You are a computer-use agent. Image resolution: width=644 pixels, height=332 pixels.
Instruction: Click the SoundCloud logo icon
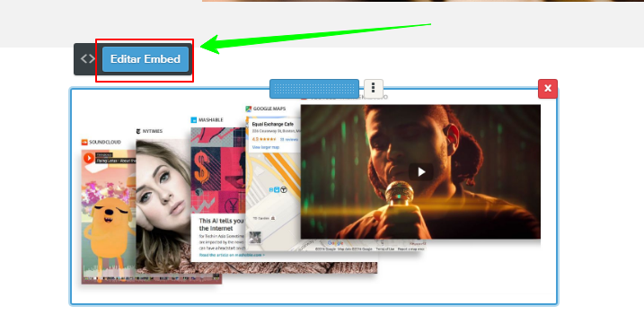84,142
